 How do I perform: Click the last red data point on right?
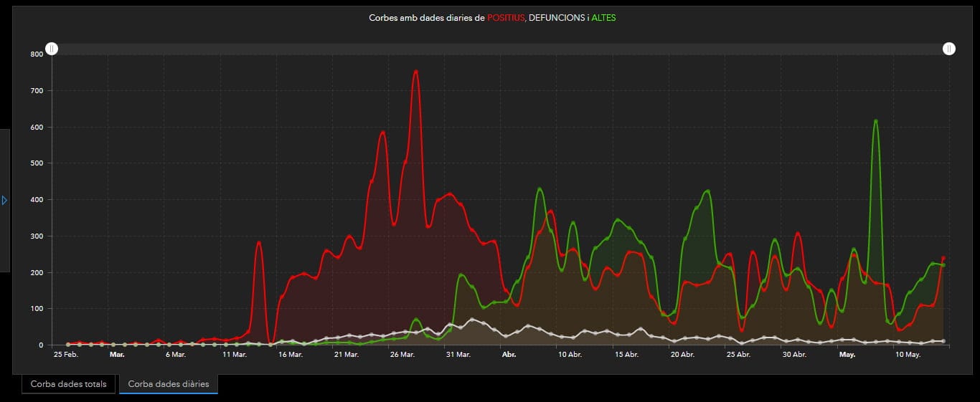pyautogui.click(x=943, y=258)
